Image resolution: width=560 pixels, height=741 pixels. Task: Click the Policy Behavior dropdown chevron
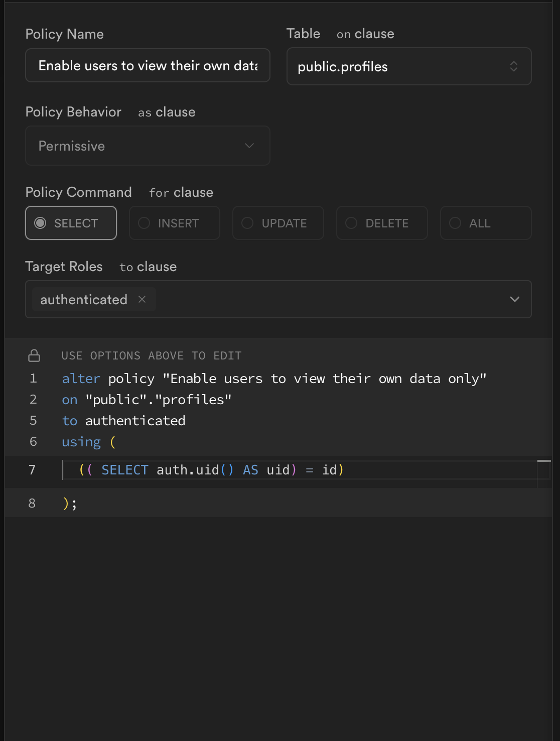(249, 146)
